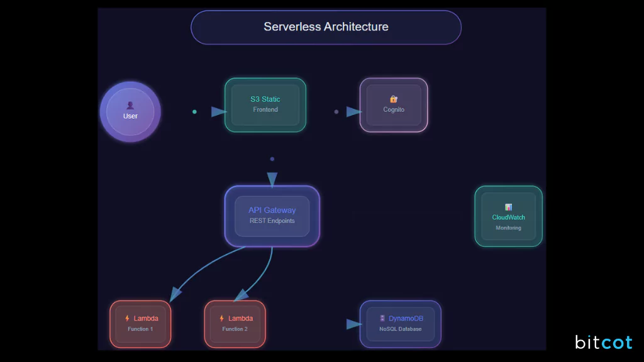
Task: Select the Serverless Architecture title banner
Action: click(326, 27)
